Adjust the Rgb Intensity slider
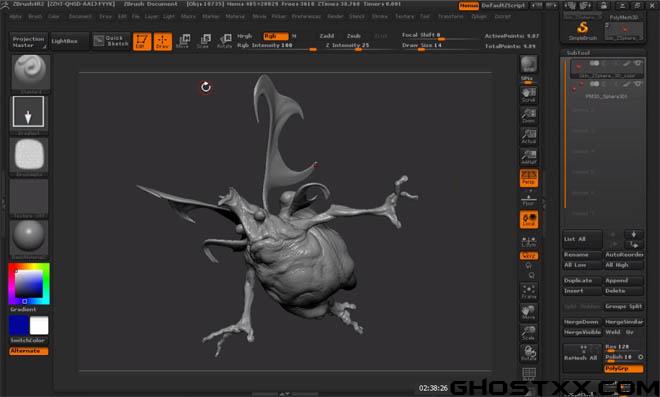660x397 pixels. (276, 46)
